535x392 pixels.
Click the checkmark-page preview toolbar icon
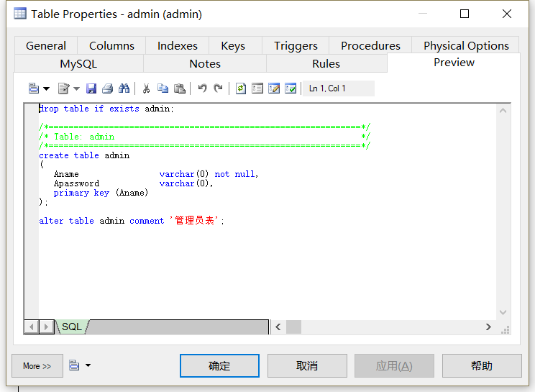[x=291, y=88]
